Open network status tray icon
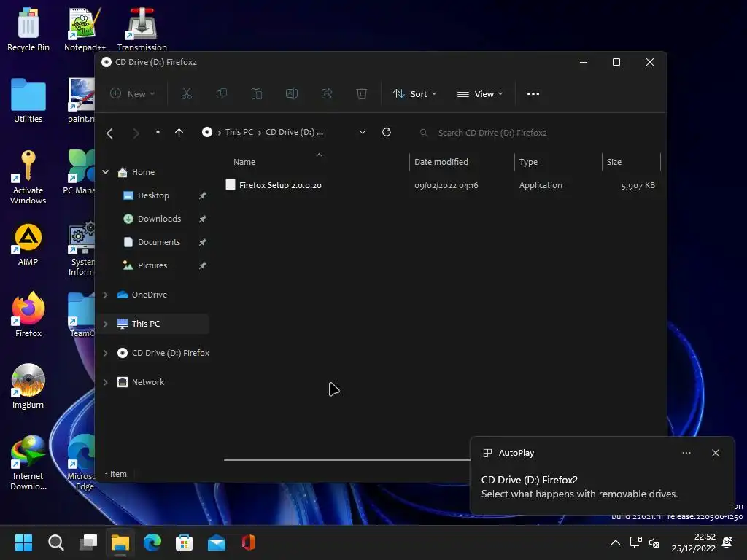 636,542
